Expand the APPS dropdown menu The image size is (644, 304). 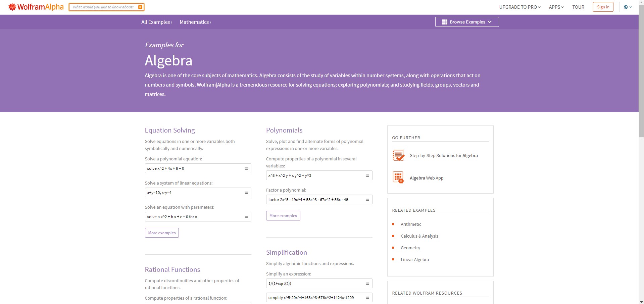click(x=556, y=7)
